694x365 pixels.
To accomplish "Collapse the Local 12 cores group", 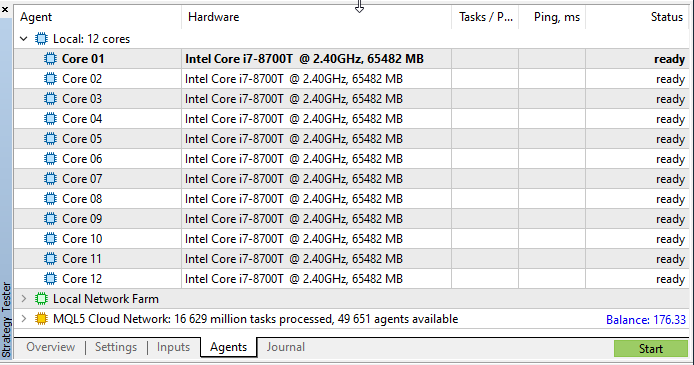I will 24,39.
